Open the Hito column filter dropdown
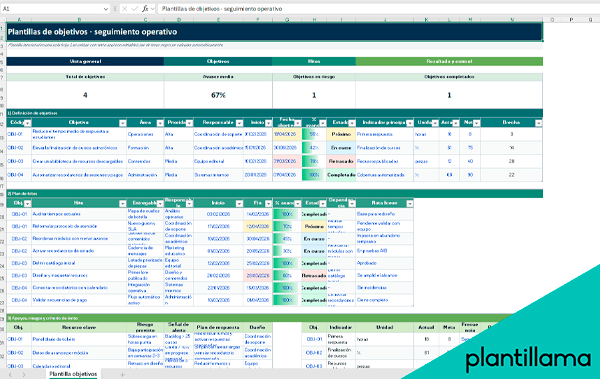Screen dimensions: 600x379 click(x=122, y=203)
